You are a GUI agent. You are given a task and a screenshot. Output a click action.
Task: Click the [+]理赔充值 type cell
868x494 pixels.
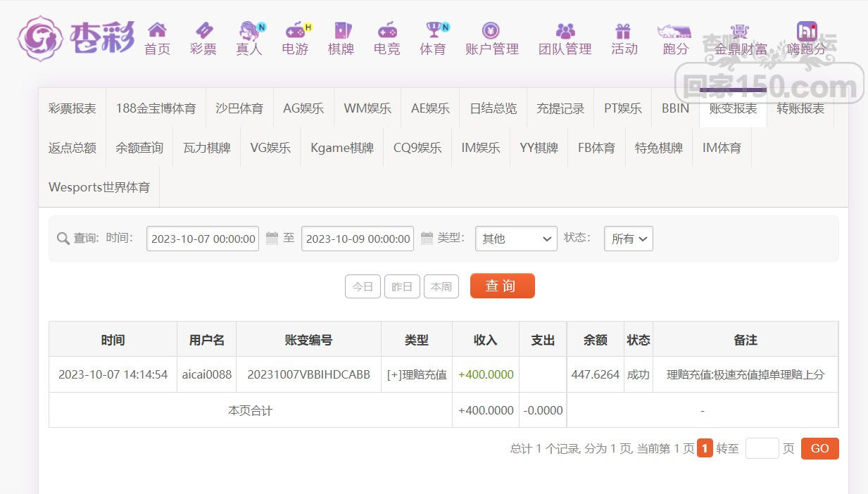pyautogui.click(x=417, y=374)
